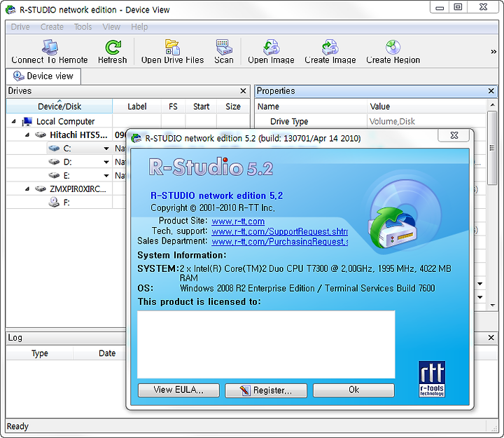
Task: Click the About dialog title bar icon
Action: coord(136,138)
